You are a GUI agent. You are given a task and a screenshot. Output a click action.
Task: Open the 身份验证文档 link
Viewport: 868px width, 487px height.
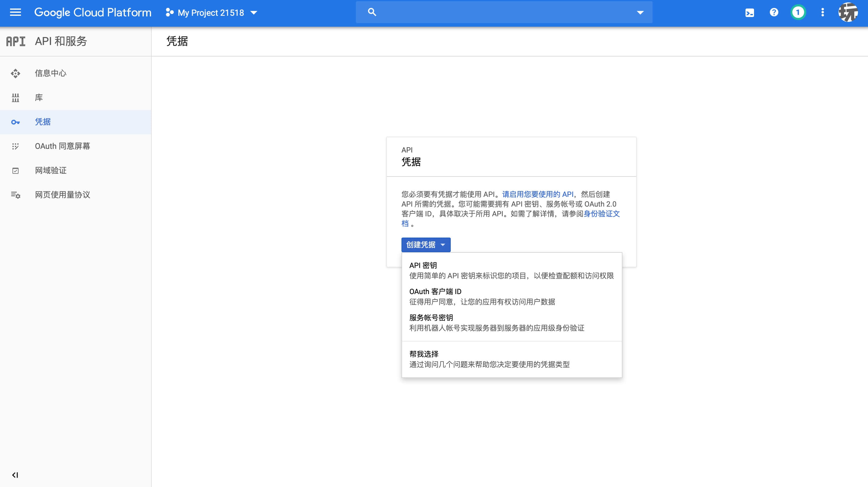click(x=601, y=214)
